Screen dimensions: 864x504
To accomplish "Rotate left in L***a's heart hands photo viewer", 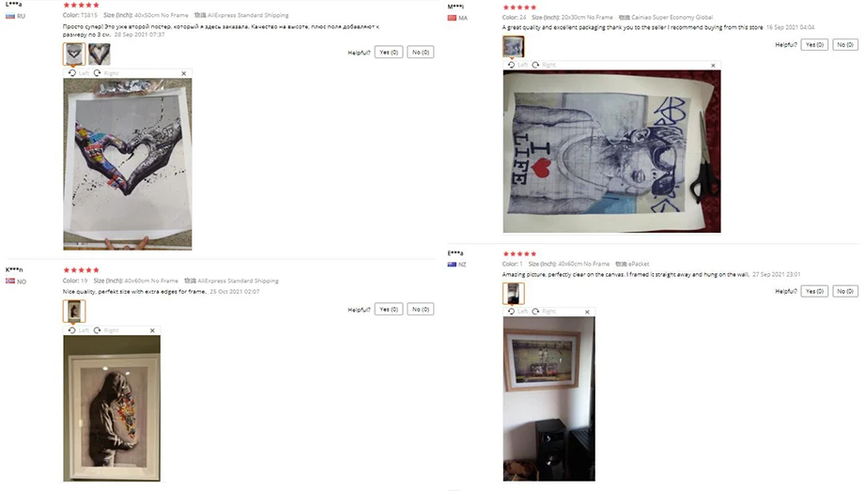I will (x=78, y=73).
